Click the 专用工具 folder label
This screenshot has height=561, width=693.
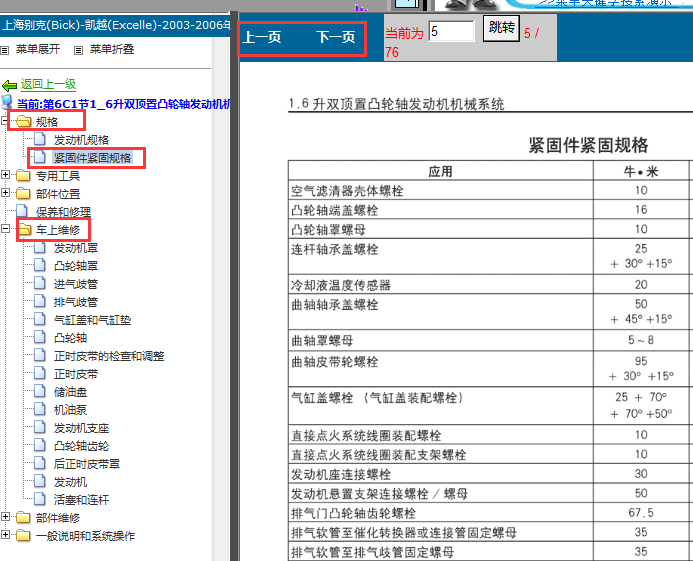click(58, 176)
